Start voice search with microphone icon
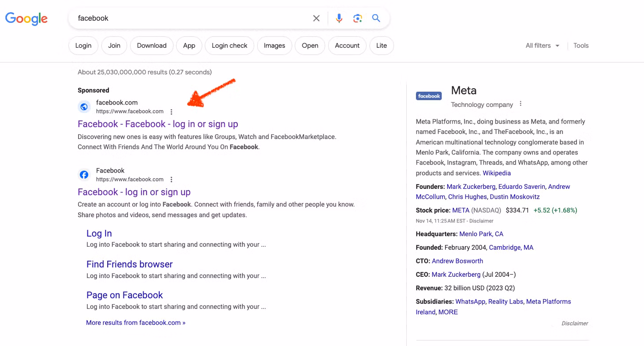Screen dimensions: 644x346 pyautogui.click(x=339, y=18)
